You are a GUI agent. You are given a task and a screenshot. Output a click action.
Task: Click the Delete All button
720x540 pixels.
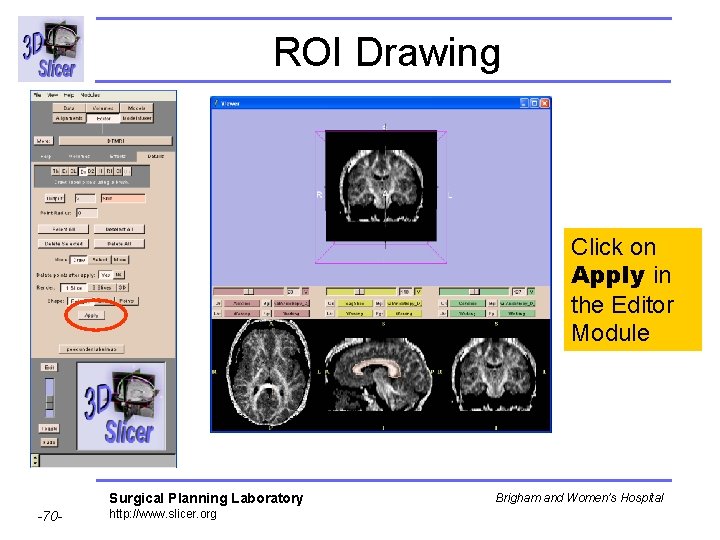(119, 243)
